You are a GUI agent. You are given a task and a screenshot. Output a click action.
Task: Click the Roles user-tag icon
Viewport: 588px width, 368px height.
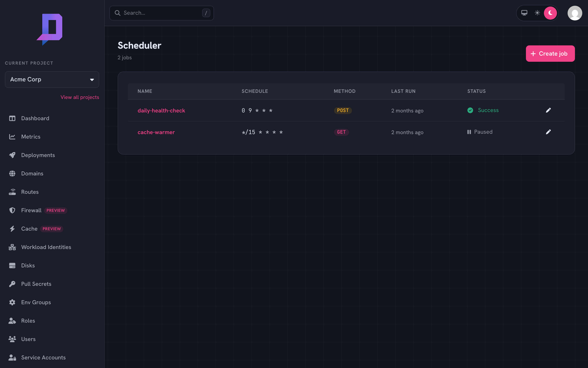click(12, 321)
